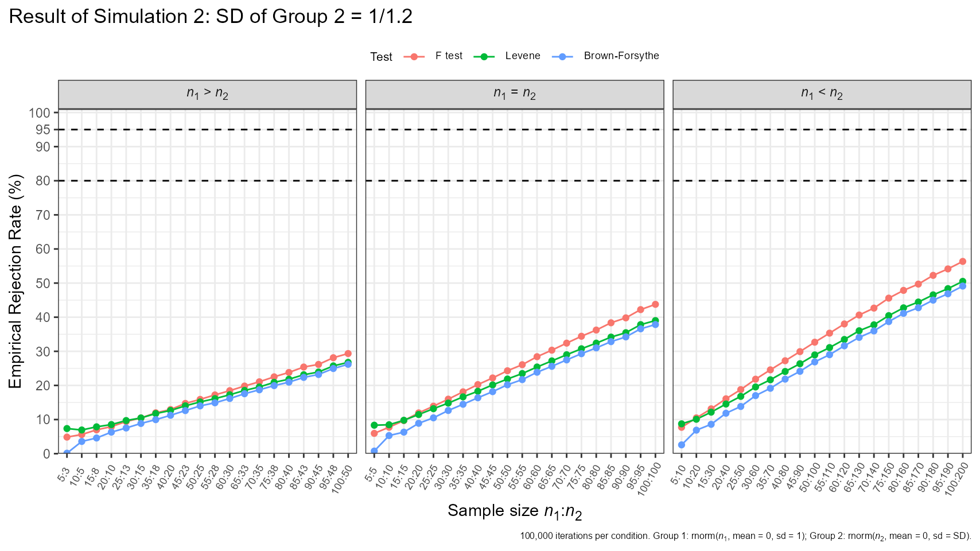Click the blue Brown-Forsythe point at 5:3
This screenshot has width=980, height=551.
[x=67, y=453]
